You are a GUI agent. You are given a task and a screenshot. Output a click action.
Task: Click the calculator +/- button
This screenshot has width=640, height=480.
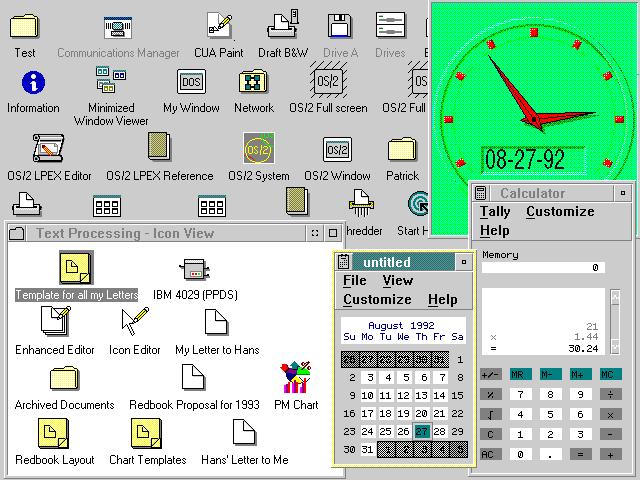tap(491, 374)
